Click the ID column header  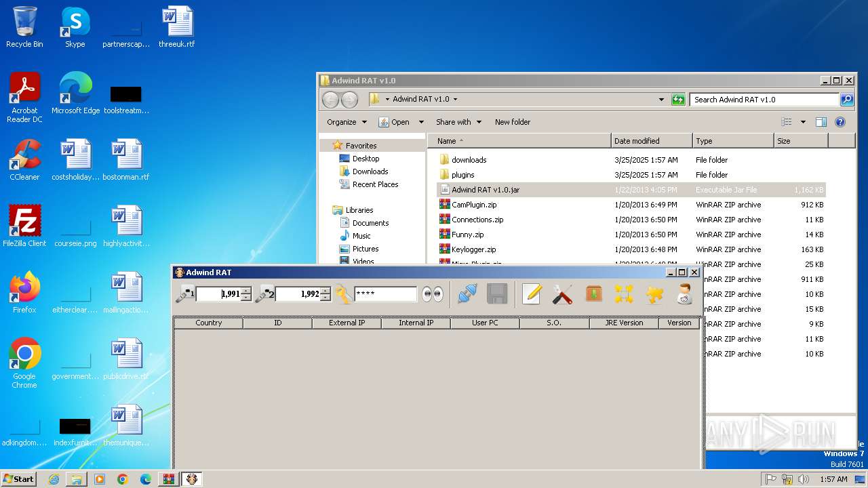[x=277, y=323]
